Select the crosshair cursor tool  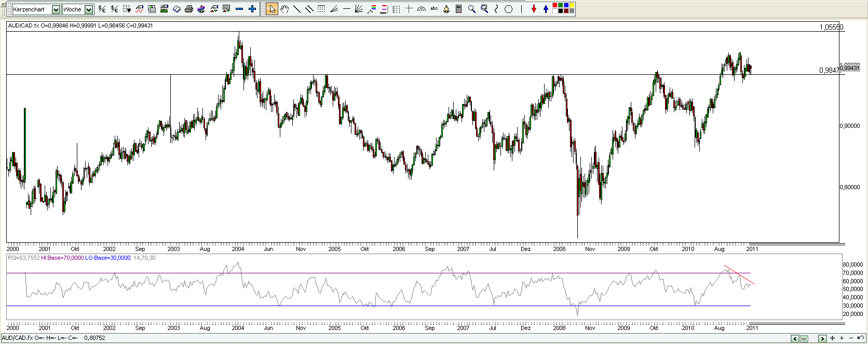(x=409, y=9)
